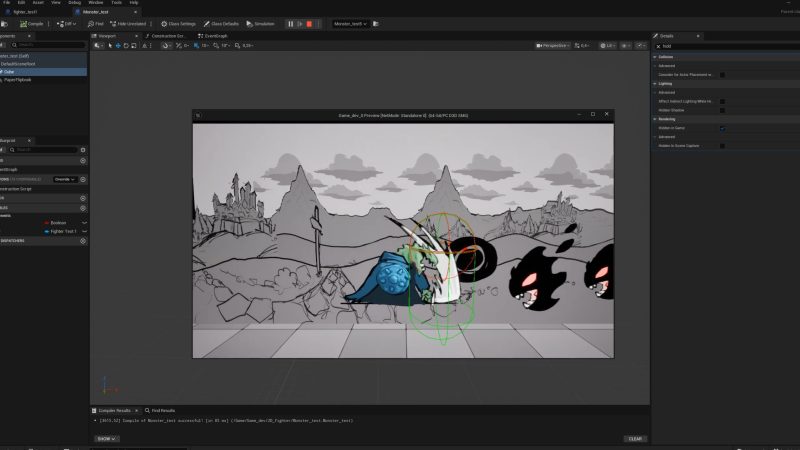Image resolution: width=800 pixels, height=450 pixels.
Task: Open Class Settings
Action: click(x=178, y=23)
